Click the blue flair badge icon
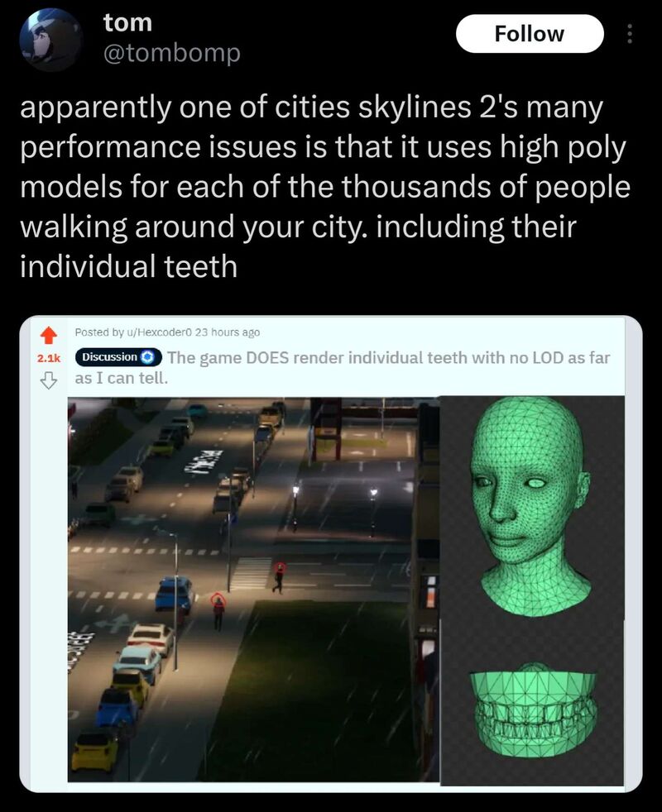 point(149,357)
